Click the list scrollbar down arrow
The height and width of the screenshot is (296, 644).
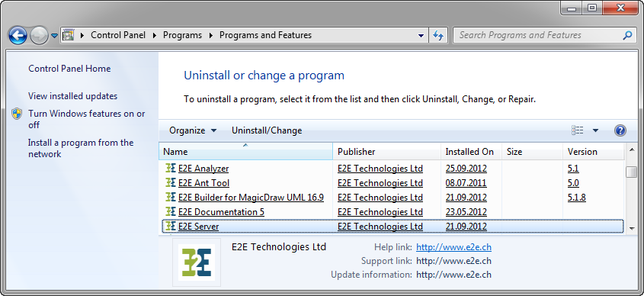(631, 228)
